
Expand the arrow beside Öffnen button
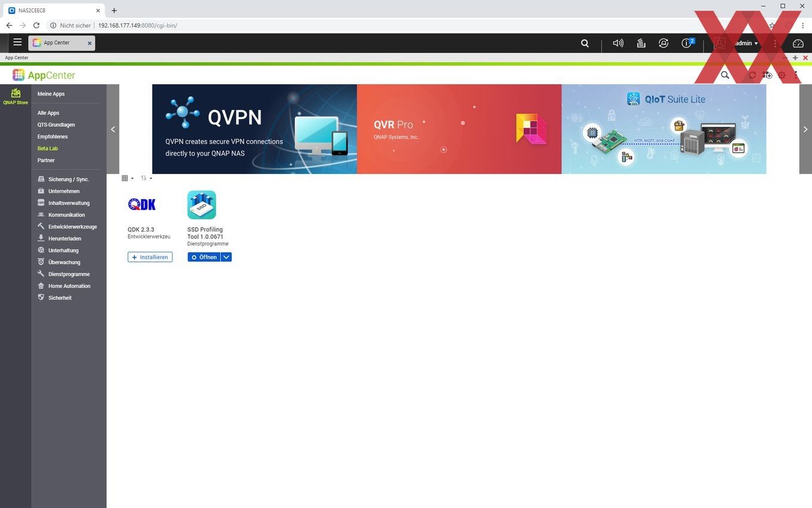click(x=226, y=257)
